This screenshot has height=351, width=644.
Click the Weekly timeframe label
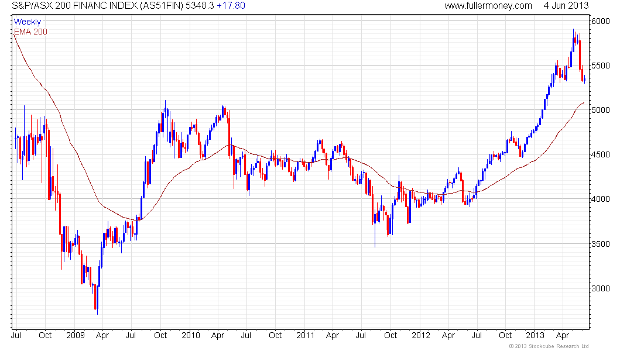(28, 22)
